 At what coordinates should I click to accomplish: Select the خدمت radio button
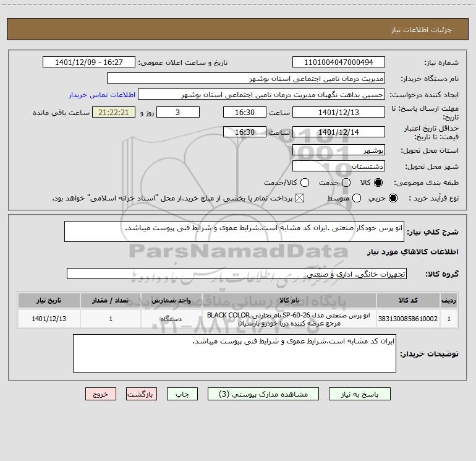pos(346,183)
